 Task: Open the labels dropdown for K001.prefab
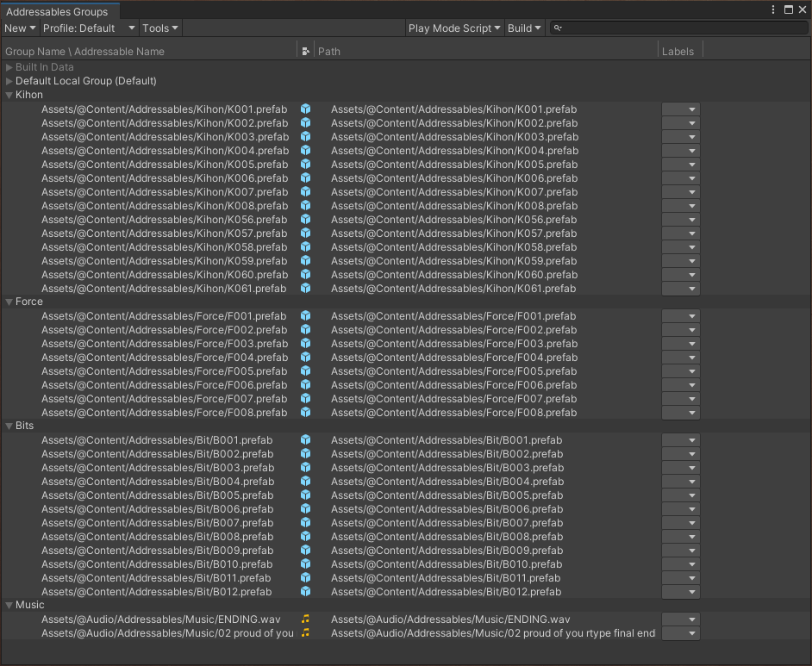pos(680,109)
